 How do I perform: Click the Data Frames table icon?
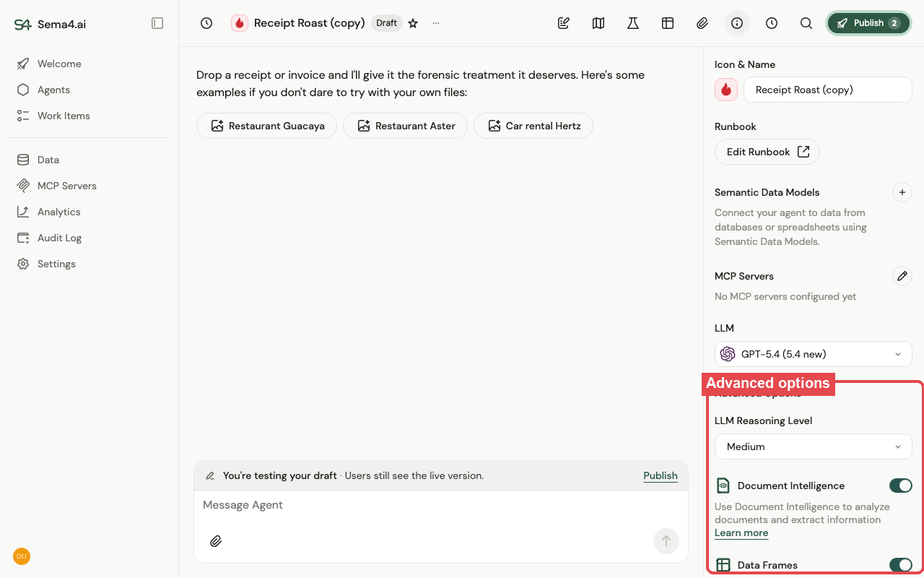tap(723, 565)
